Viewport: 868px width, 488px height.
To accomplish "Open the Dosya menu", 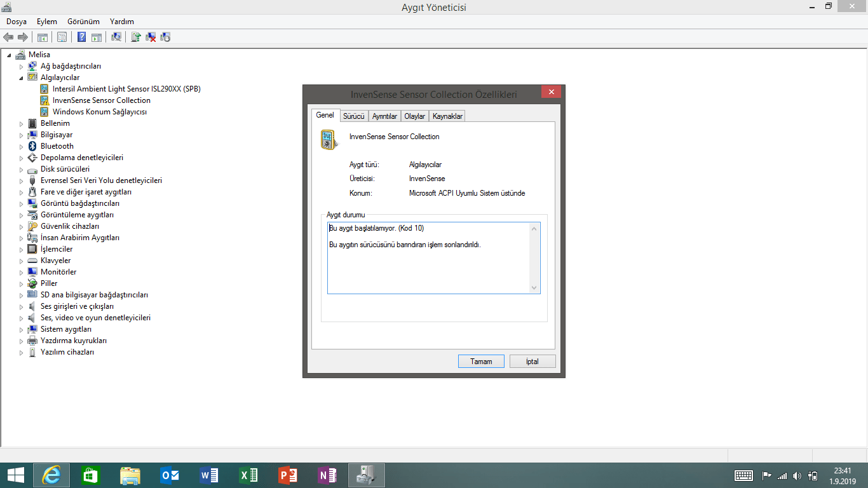I will 17,22.
